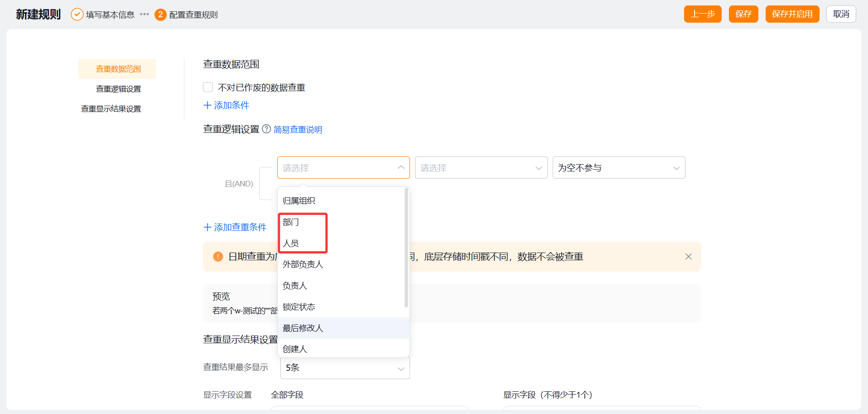Screen dimensions: 868x414
Task: Click the orange warning exclamation icon
Action: tap(218, 257)
